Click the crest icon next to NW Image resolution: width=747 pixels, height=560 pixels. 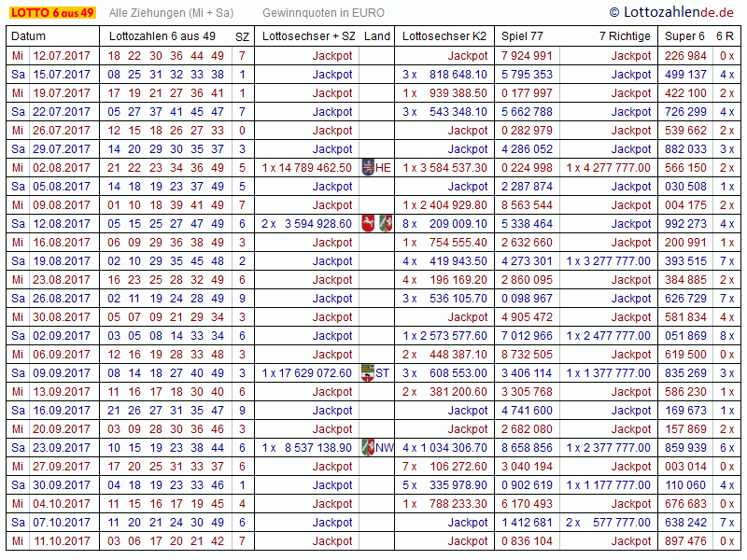(368, 448)
